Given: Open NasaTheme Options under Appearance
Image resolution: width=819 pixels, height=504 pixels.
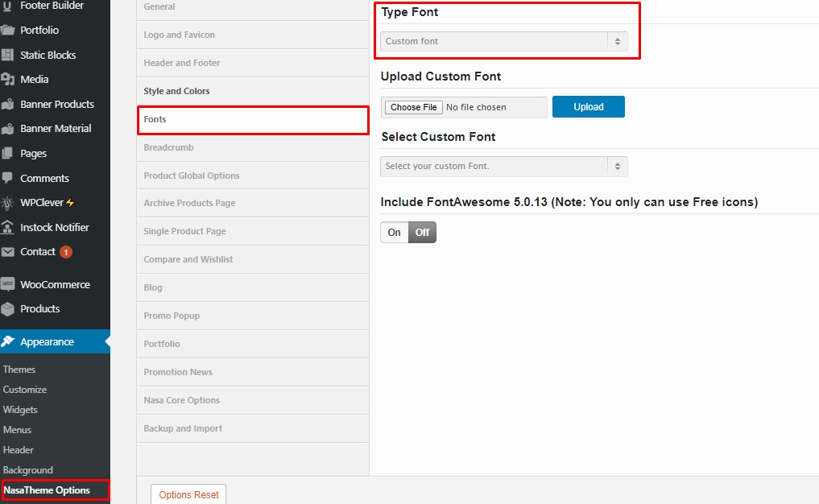Looking at the screenshot, I should coord(47,490).
